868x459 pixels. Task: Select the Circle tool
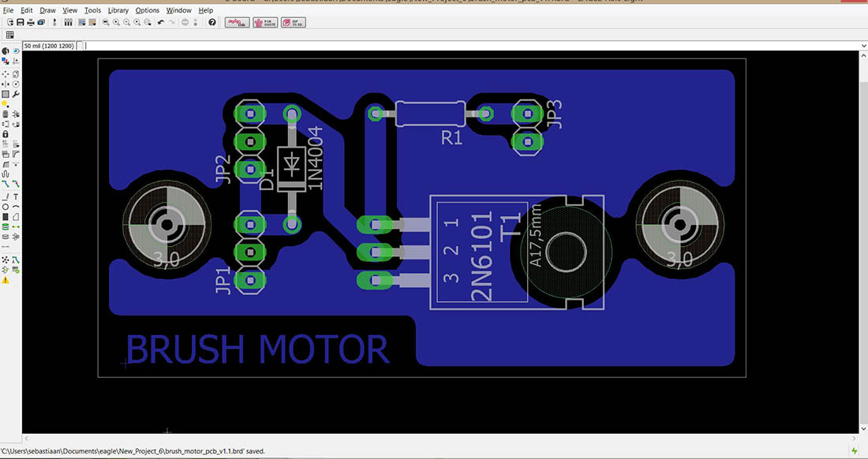point(6,207)
